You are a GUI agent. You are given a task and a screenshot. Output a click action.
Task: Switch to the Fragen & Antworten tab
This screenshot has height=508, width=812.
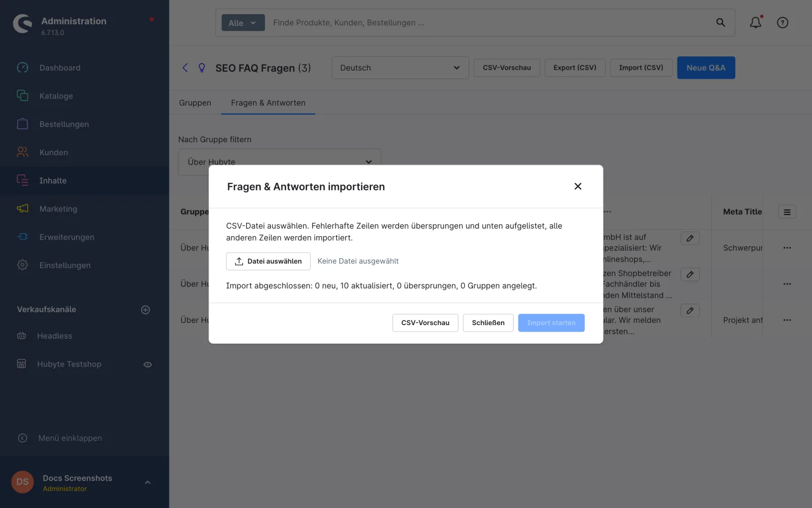(268, 103)
